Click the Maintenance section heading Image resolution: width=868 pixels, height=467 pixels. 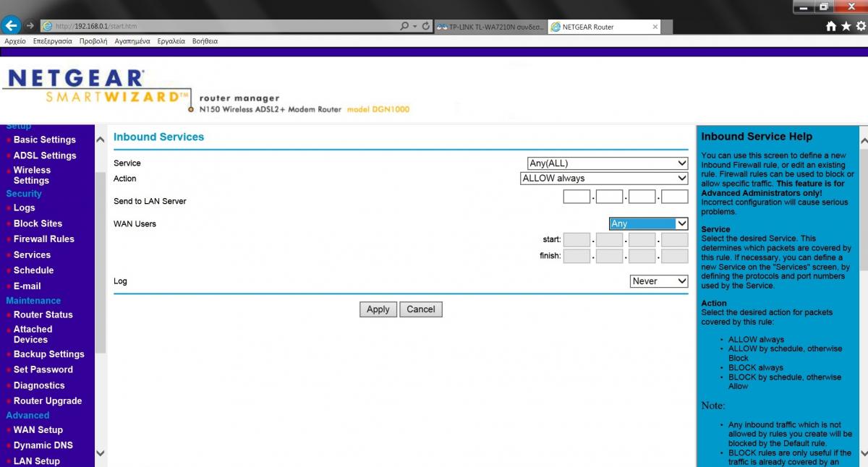[x=33, y=301]
